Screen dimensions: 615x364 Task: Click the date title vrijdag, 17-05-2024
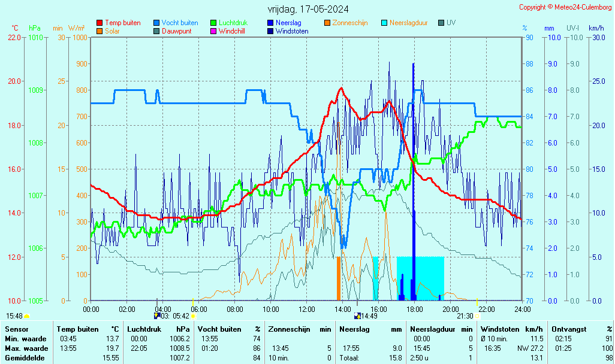pyautogui.click(x=308, y=9)
